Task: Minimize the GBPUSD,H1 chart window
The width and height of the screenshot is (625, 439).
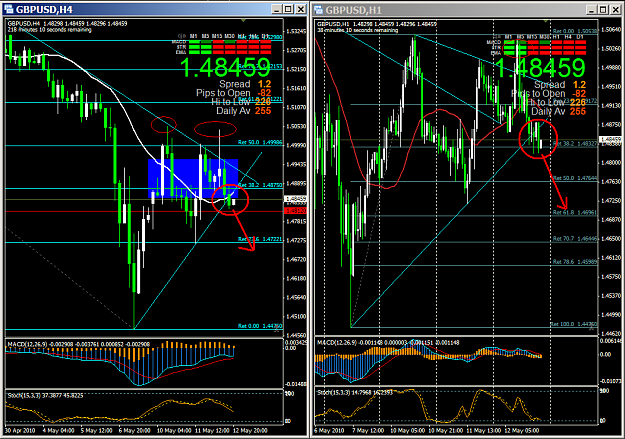Action: pyautogui.click(x=592, y=9)
